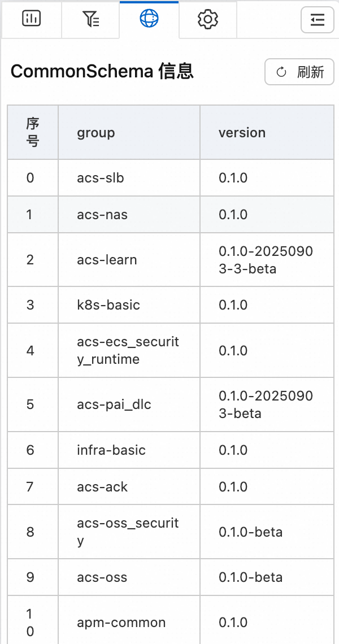Collapse the side panel using the indent icon
The image size is (339, 644).
pyautogui.click(x=318, y=20)
